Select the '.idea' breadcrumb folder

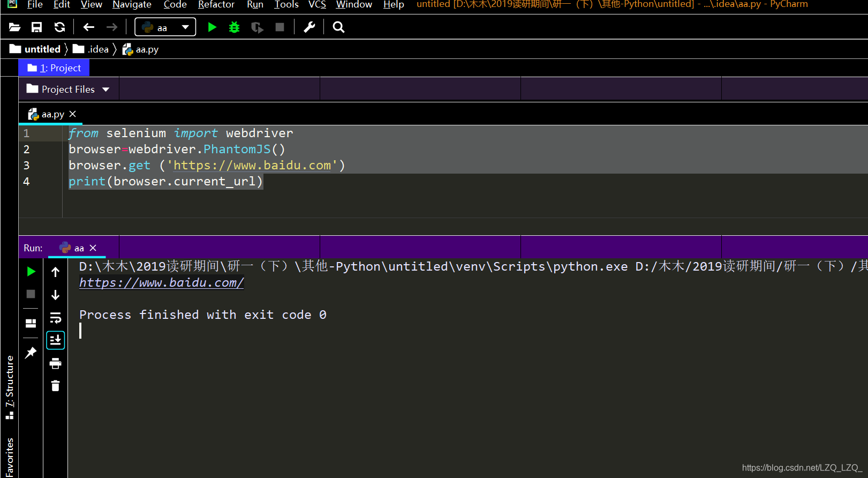(x=90, y=49)
